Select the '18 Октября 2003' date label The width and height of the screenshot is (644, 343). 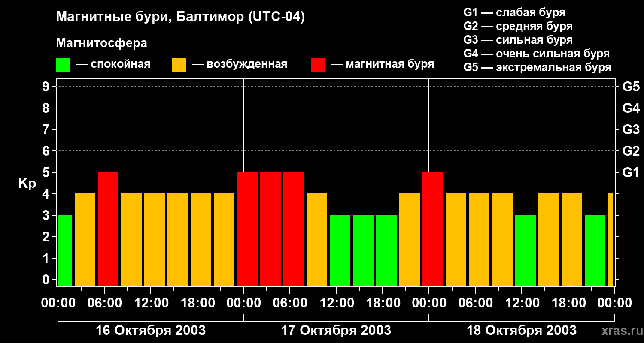point(522,331)
